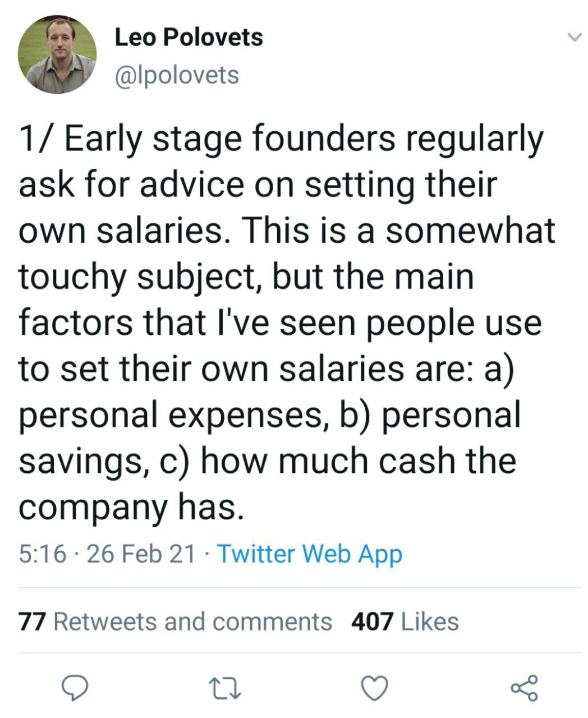
Task: Open Leo Polovets' profile picture
Action: coord(57,54)
